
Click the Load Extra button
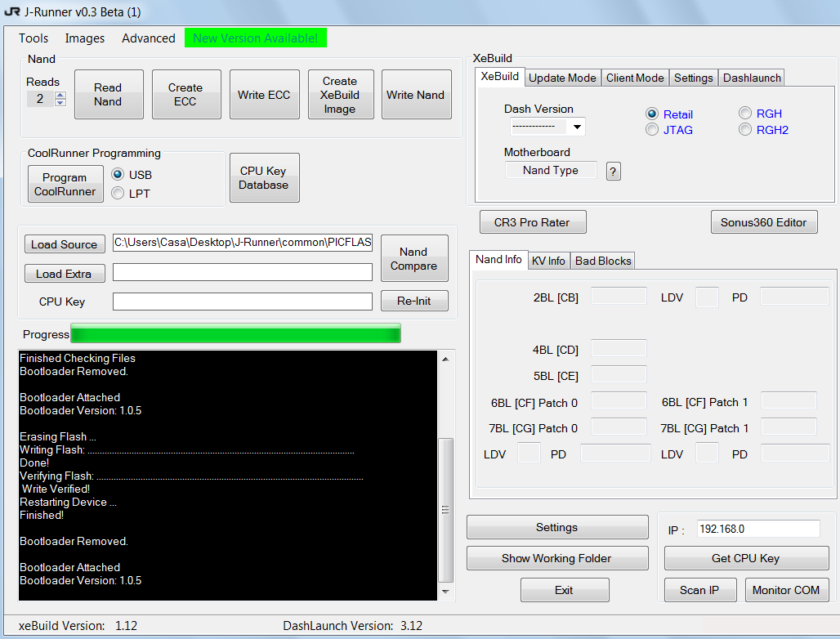pos(65,273)
